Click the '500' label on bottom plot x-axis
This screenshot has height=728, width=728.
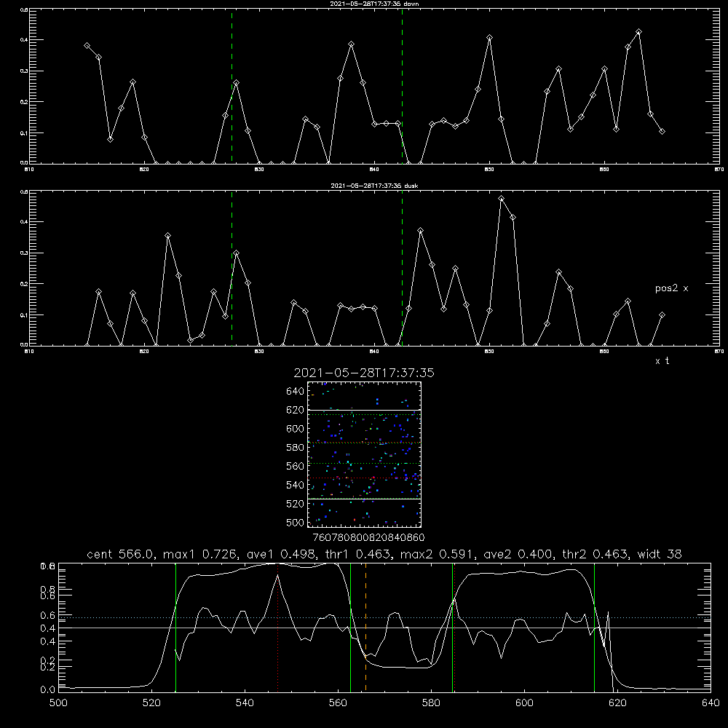point(58,703)
